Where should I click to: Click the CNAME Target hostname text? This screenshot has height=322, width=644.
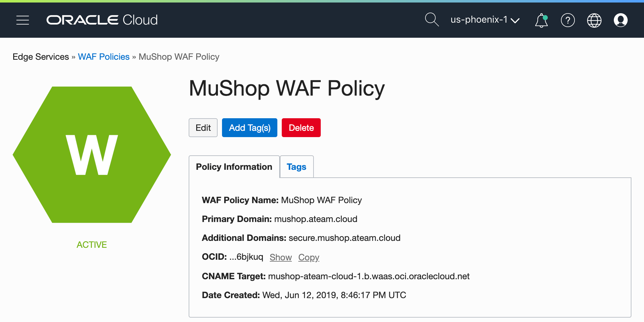(x=369, y=276)
